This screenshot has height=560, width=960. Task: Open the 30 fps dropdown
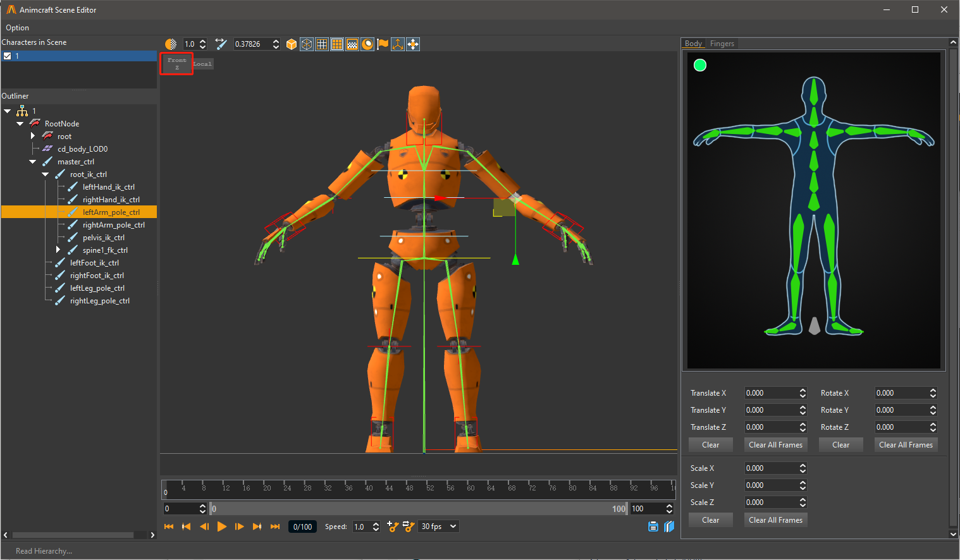(438, 527)
